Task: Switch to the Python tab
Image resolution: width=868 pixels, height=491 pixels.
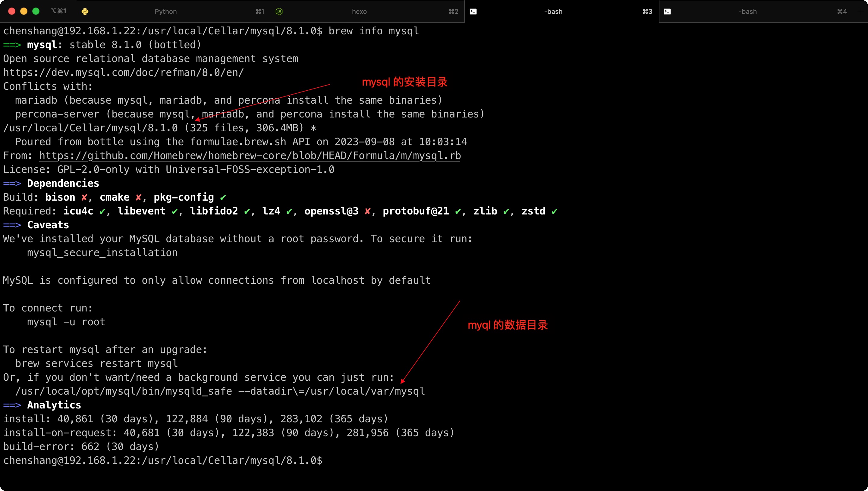Action: [x=166, y=11]
